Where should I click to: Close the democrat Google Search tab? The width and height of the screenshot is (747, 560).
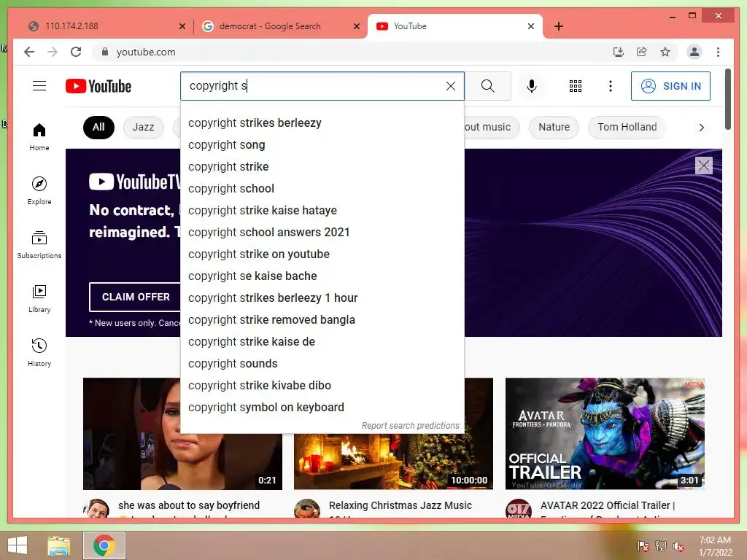(356, 26)
